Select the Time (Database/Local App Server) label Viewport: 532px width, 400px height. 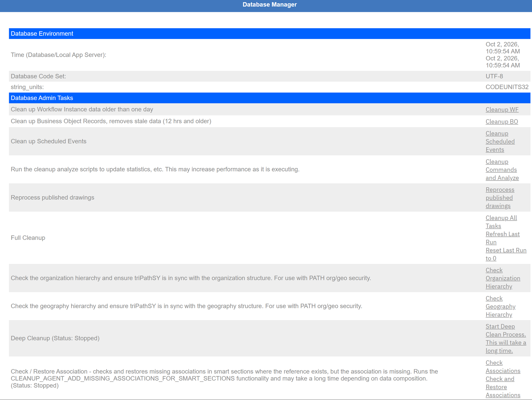click(59, 55)
